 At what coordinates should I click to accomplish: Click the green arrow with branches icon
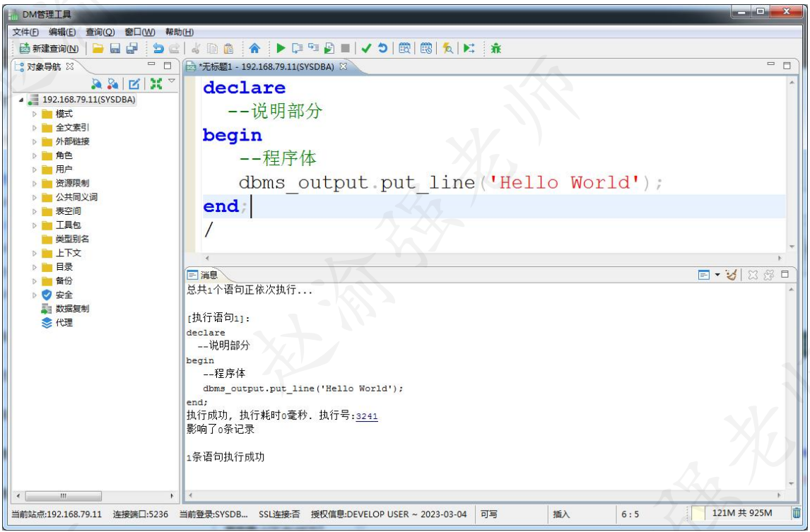[469, 49]
